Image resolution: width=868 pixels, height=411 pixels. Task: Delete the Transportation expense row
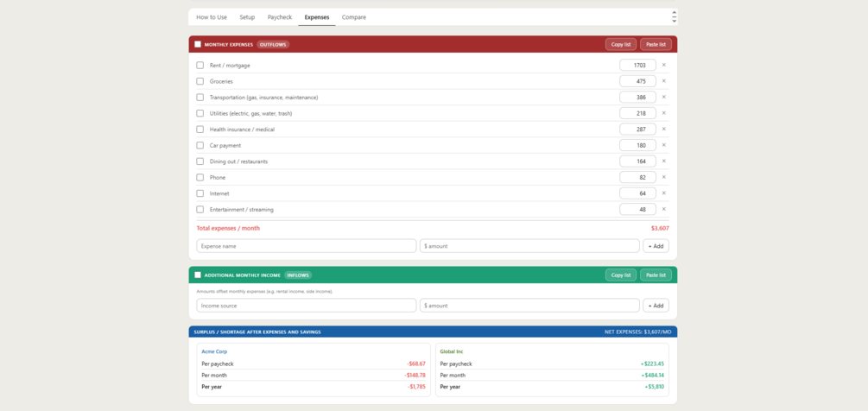point(663,97)
